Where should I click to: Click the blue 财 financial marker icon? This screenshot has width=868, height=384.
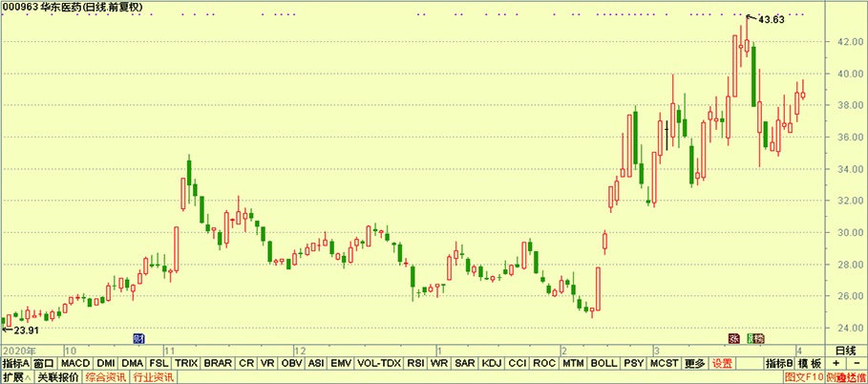(140, 338)
